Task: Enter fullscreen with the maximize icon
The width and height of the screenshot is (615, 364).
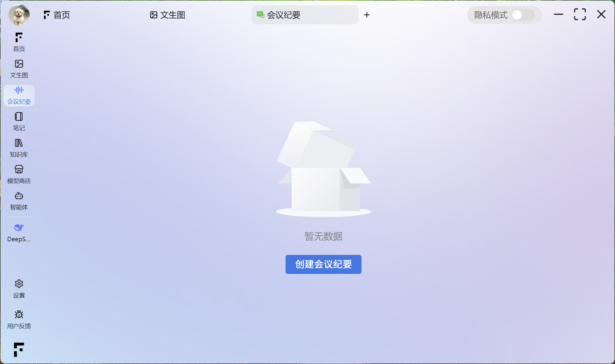Action: [580, 14]
